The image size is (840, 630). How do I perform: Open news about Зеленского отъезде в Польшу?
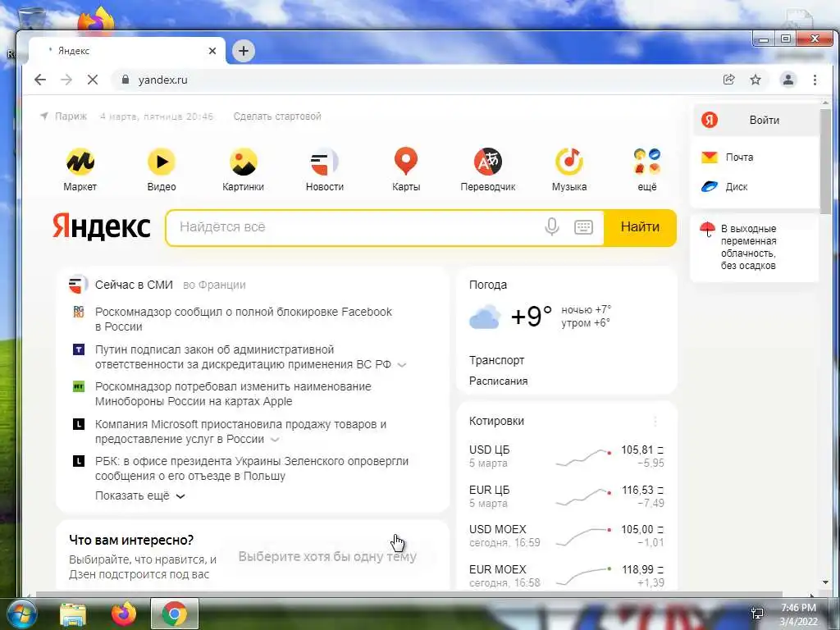point(252,468)
